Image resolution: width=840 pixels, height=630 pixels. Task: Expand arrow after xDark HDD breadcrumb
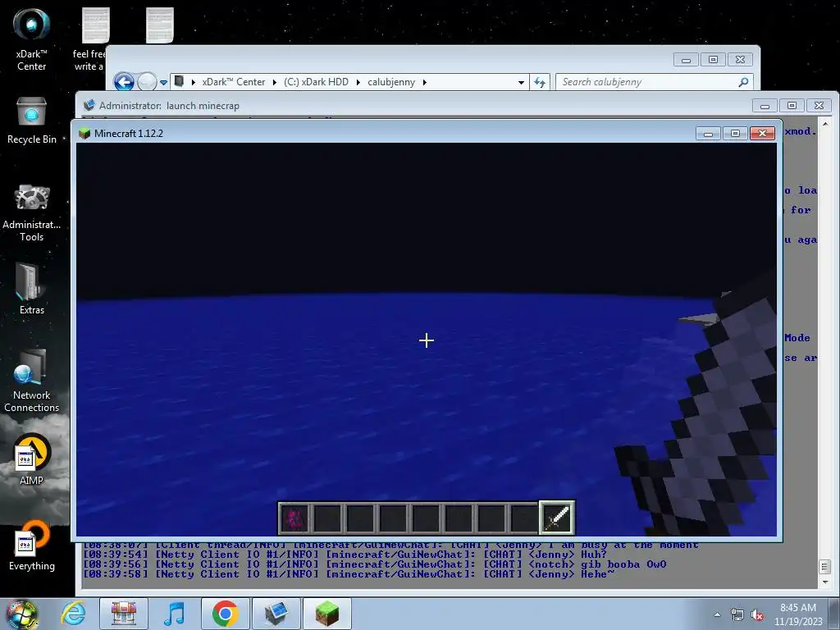(x=358, y=83)
